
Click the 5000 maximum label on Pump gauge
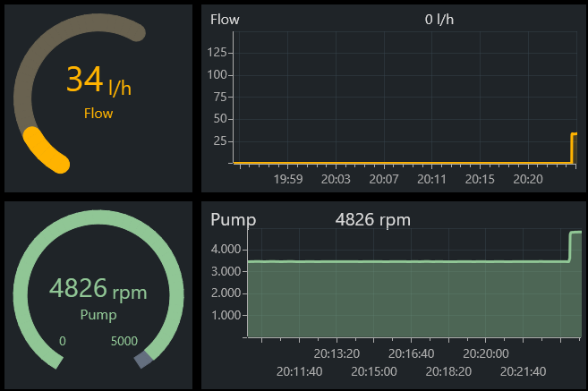click(124, 341)
